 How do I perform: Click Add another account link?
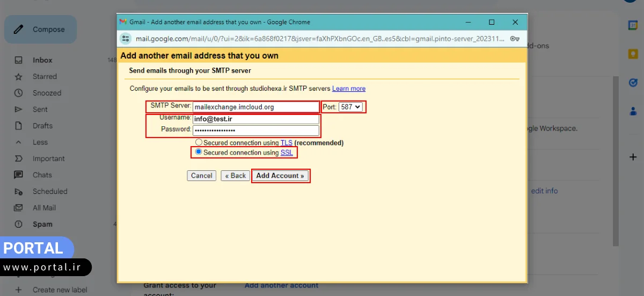281,285
